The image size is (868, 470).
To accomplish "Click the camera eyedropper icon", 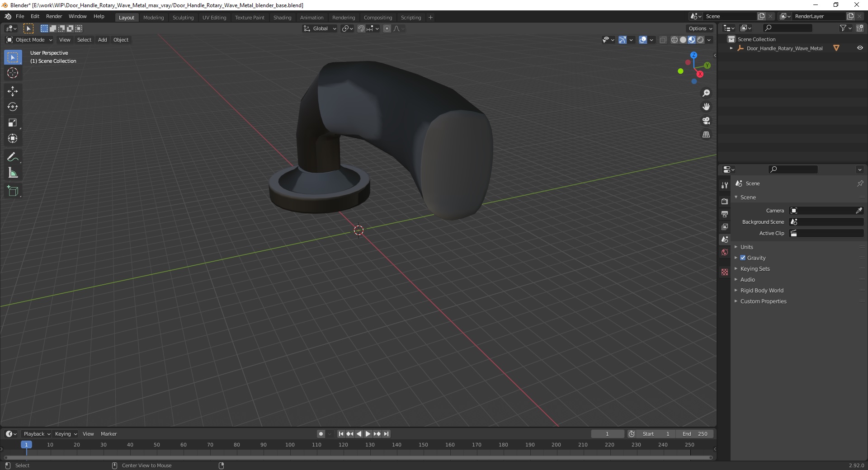I will [859, 211].
